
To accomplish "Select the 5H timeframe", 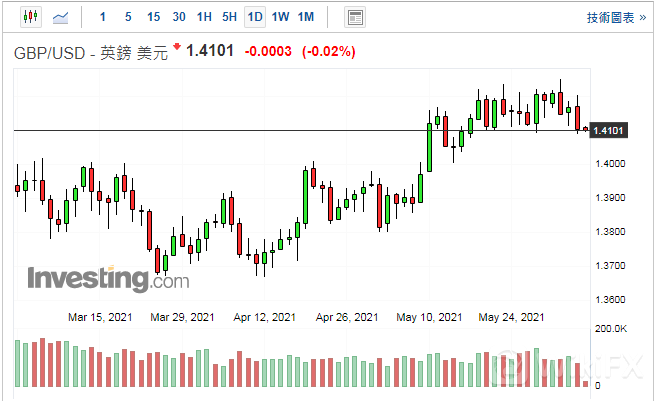I will 229,17.
